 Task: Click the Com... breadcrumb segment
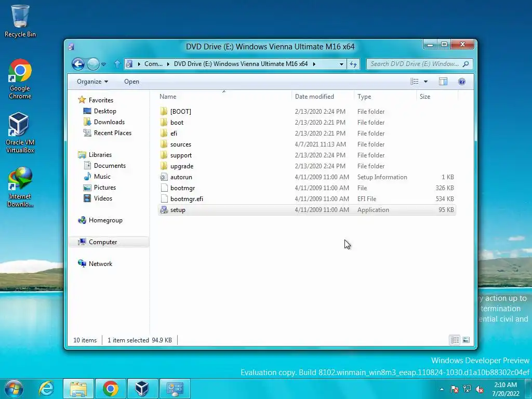point(153,64)
